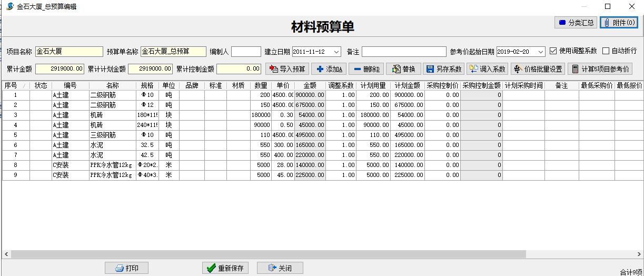The height and width of the screenshot is (276, 644).
Task: Expand the 参考价起始日期 date dropdown
Action: coord(540,52)
